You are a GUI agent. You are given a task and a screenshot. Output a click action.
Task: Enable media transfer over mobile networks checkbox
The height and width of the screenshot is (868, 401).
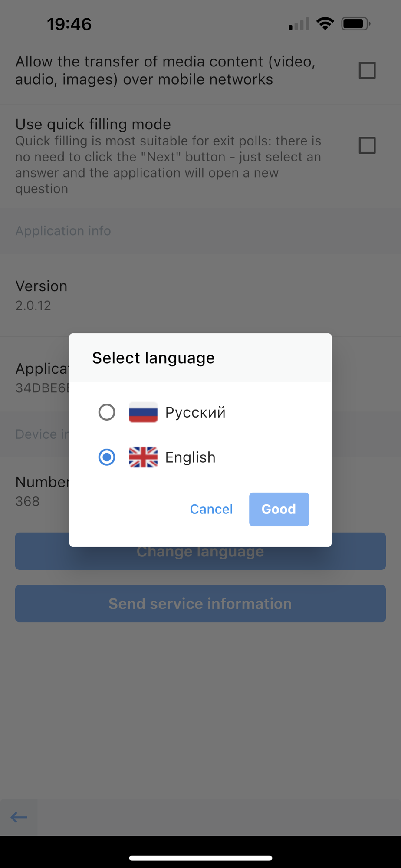(x=367, y=70)
